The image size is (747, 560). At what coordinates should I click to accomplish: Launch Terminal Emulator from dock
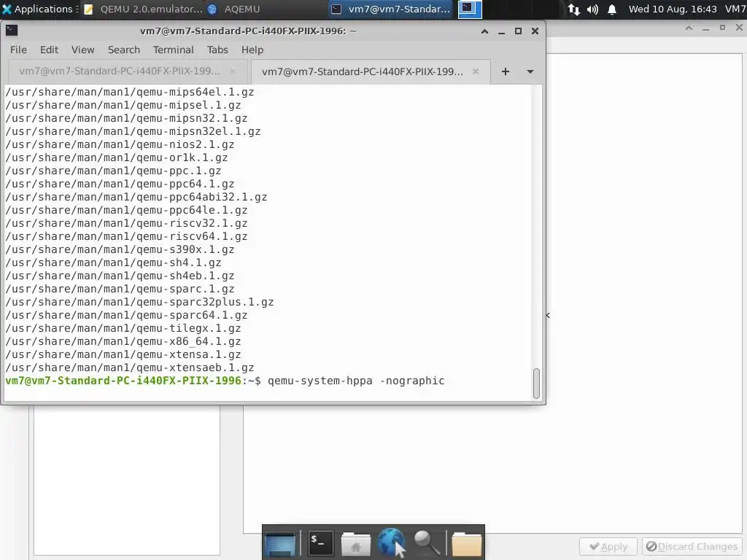320,543
